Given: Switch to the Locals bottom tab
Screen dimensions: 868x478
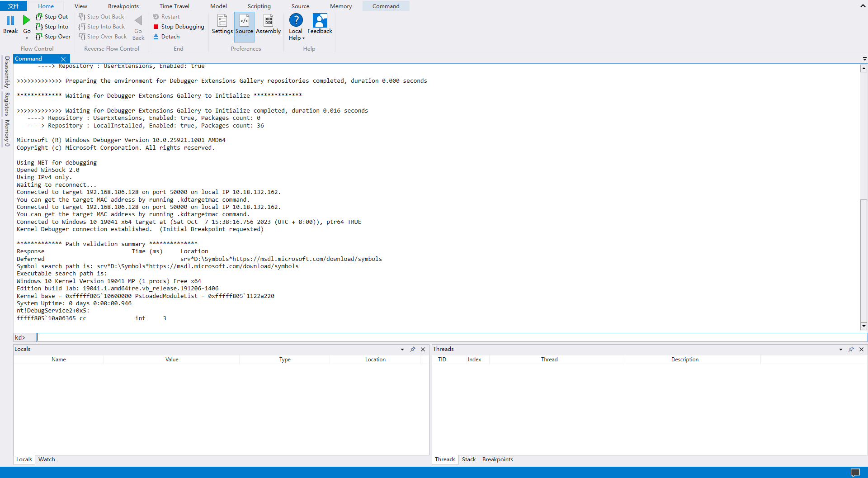Looking at the screenshot, I should (x=24, y=459).
